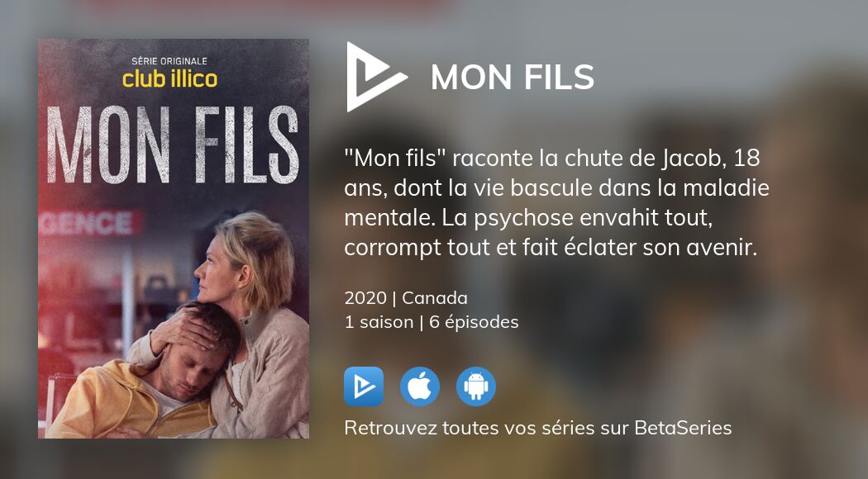This screenshot has width=868, height=479.
Task: Click the young man in yellow hoodie
Action: [x=150, y=382]
